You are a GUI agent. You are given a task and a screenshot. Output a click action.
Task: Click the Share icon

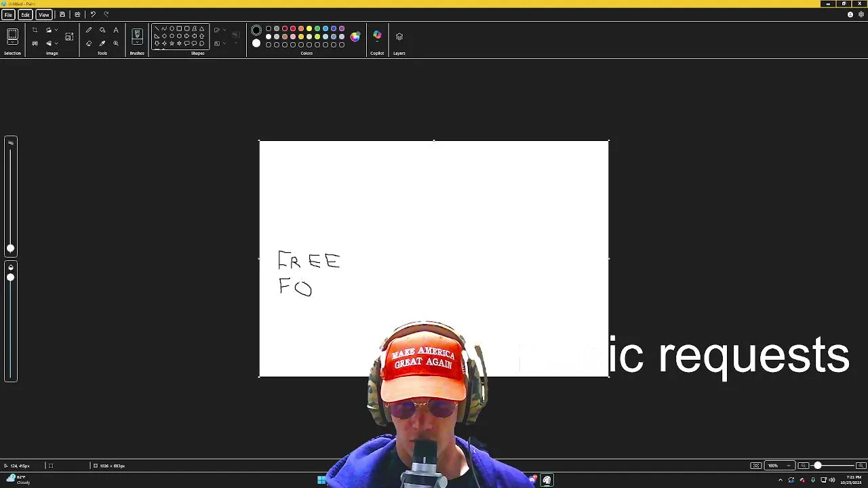click(x=77, y=14)
